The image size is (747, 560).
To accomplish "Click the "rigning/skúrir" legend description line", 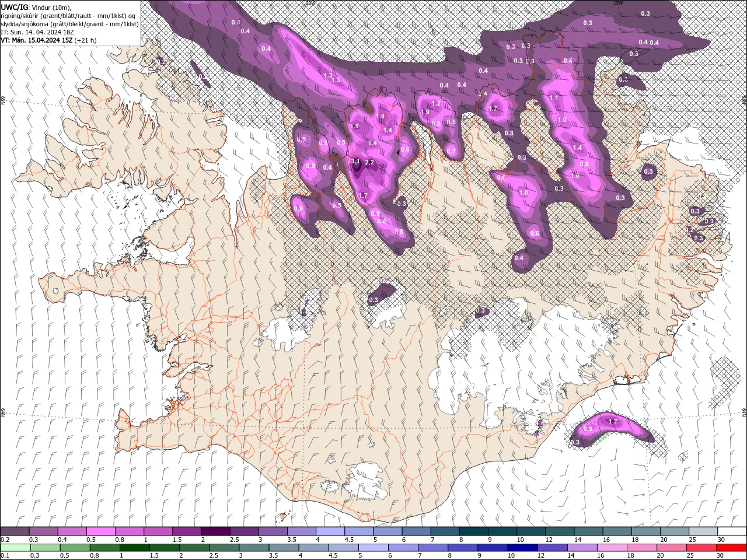I will pos(69,16).
